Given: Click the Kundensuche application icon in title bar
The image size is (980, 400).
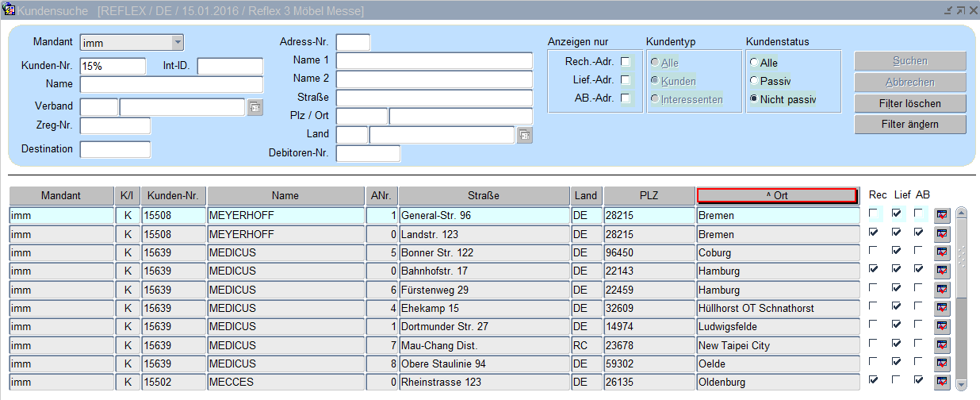Looking at the screenshot, I should click(9, 10).
